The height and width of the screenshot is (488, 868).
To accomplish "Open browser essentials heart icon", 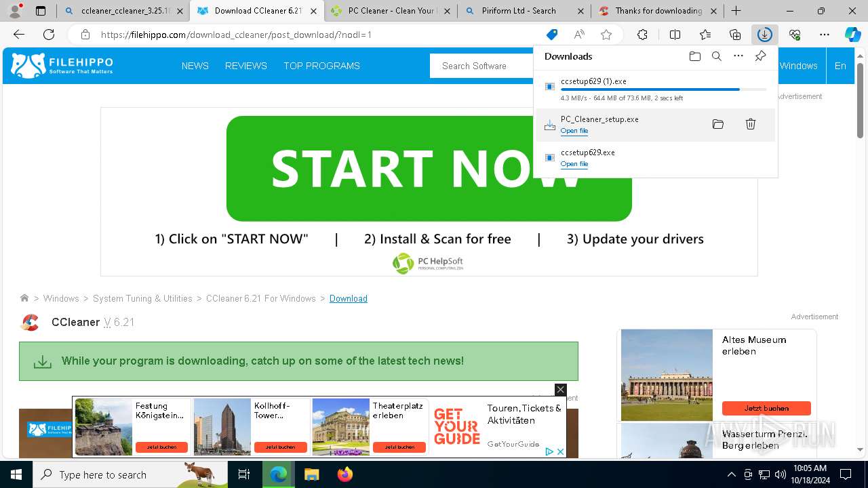I will click(795, 35).
